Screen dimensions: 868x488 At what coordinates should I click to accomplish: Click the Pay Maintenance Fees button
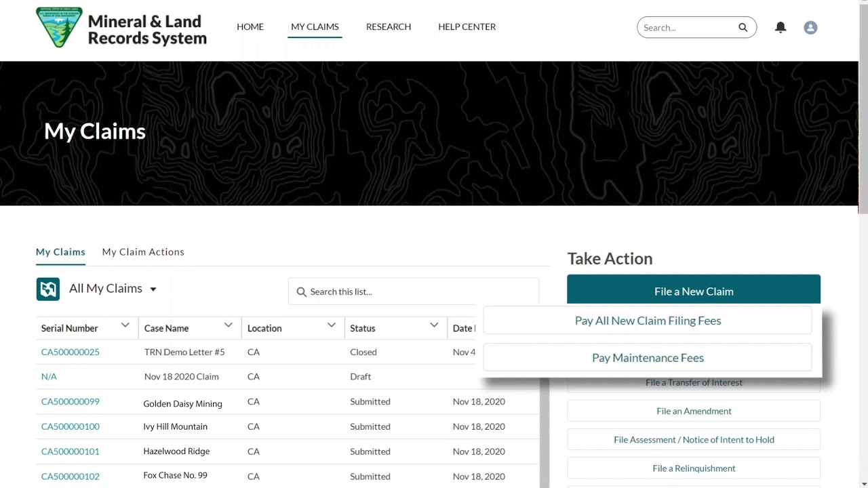coord(648,357)
